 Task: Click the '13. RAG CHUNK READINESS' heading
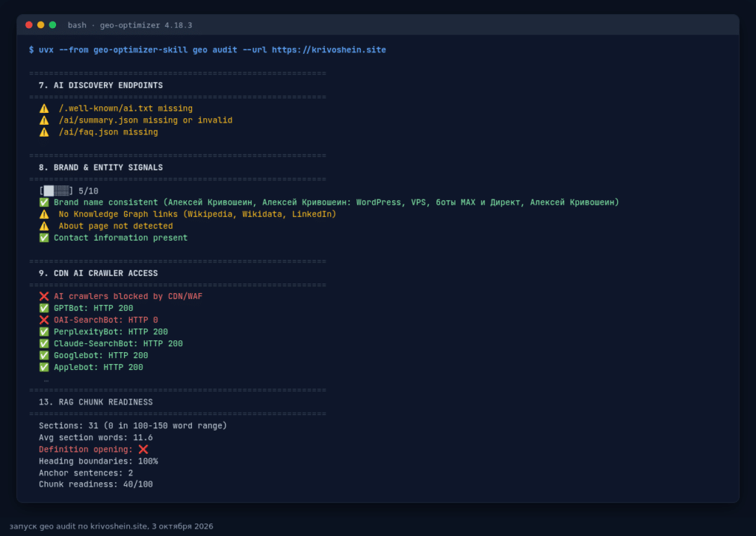point(95,402)
